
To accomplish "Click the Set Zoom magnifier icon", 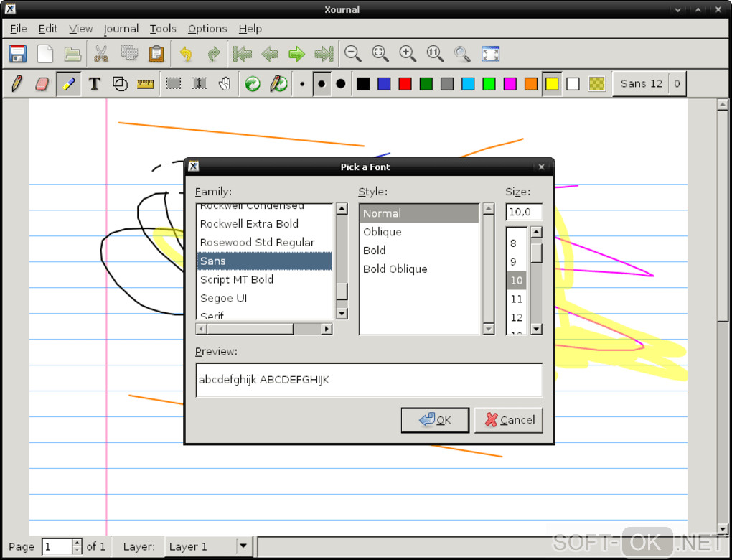I will click(463, 54).
